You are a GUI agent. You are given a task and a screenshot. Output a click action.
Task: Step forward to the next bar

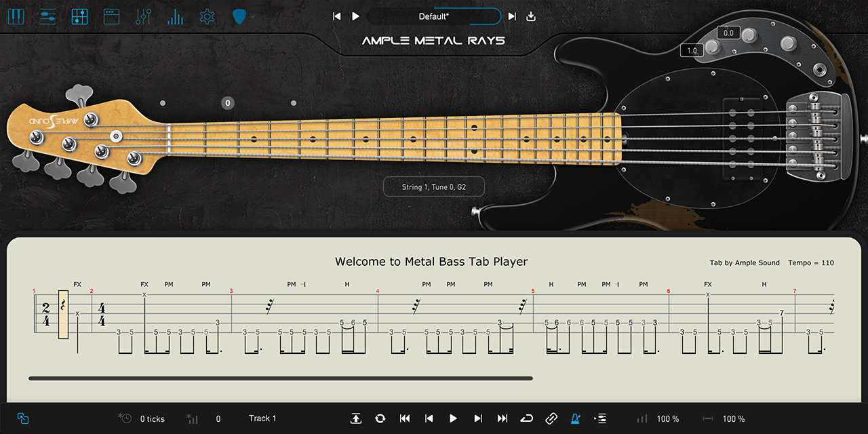478,418
